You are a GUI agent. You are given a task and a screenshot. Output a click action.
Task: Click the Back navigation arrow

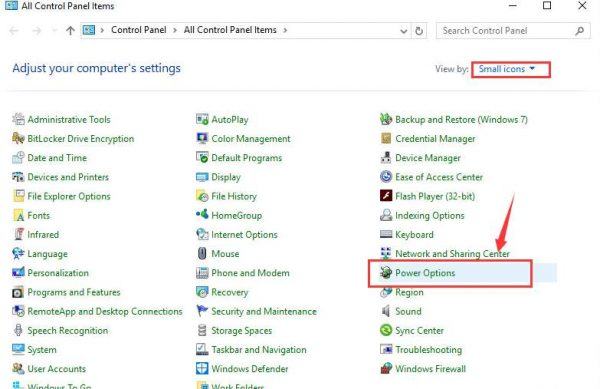(x=14, y=31)
